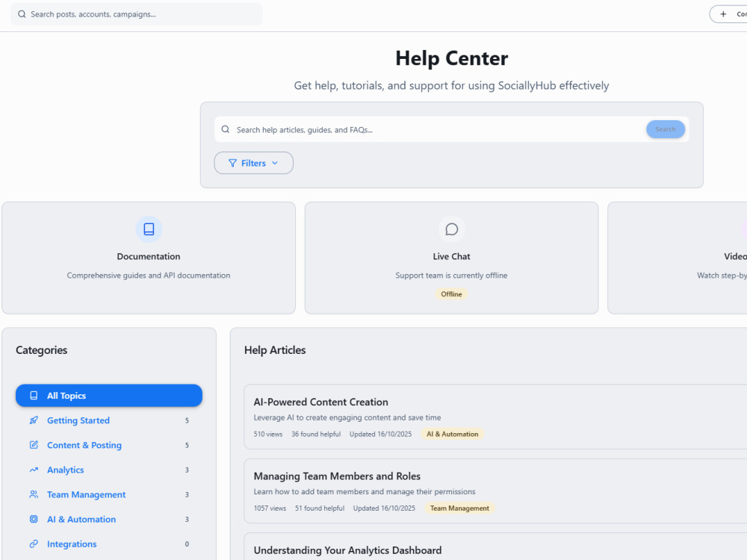Click the '510 views' text

pyautogui.click(x=268, y=435)
